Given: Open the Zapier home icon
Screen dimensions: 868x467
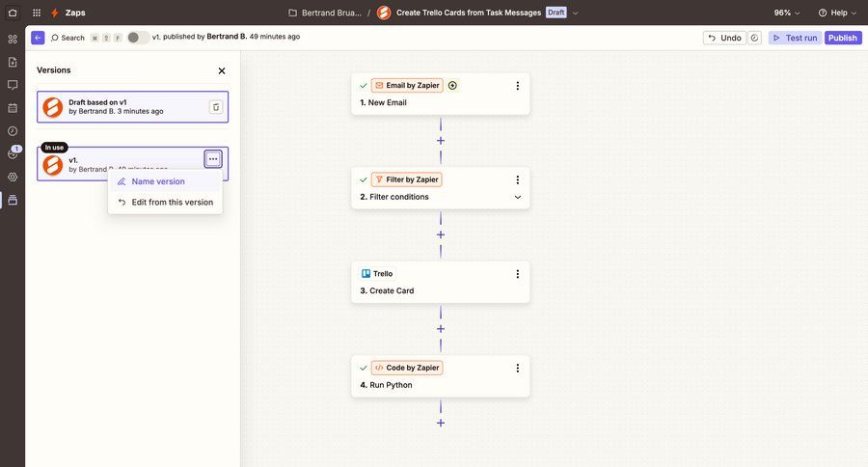Looking at the screenshot, I should click(x=13, y=13).
